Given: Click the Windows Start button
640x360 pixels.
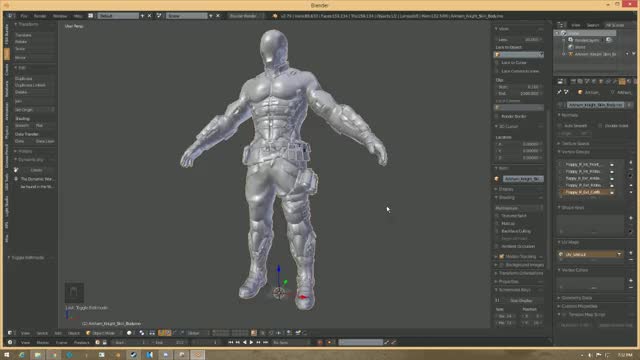Looking at the screenshot, I should click(7, 355).
